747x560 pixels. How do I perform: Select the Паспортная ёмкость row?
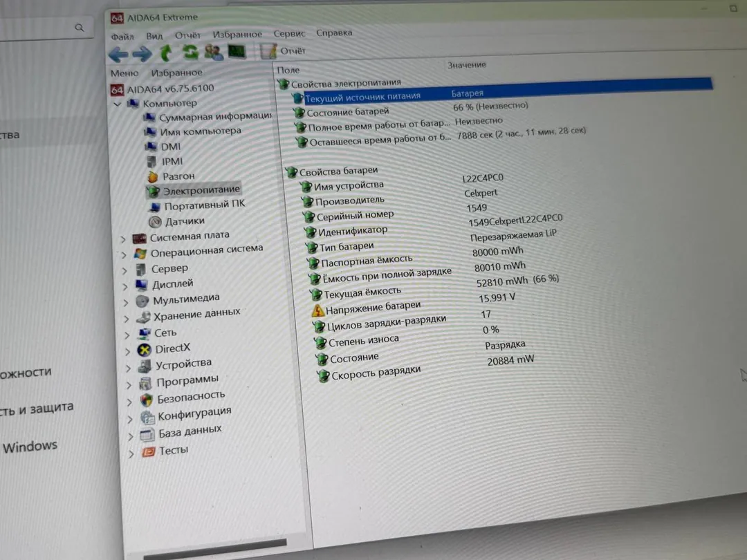click(x=416, y=257)
